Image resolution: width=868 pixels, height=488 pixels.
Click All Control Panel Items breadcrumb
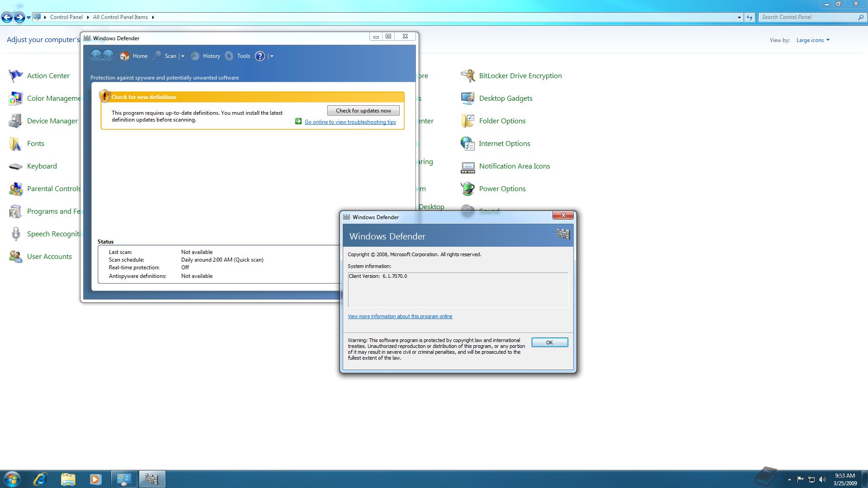(x=120, y=17)
